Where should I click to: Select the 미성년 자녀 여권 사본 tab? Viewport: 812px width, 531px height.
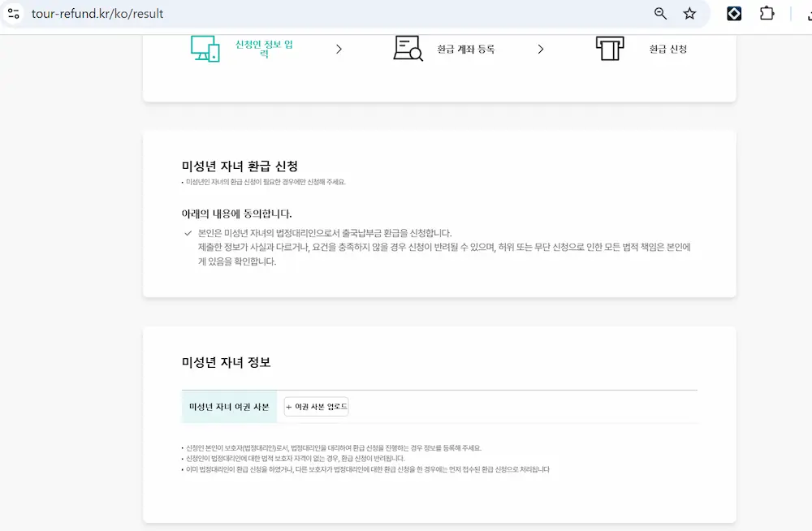click(229, 406)
